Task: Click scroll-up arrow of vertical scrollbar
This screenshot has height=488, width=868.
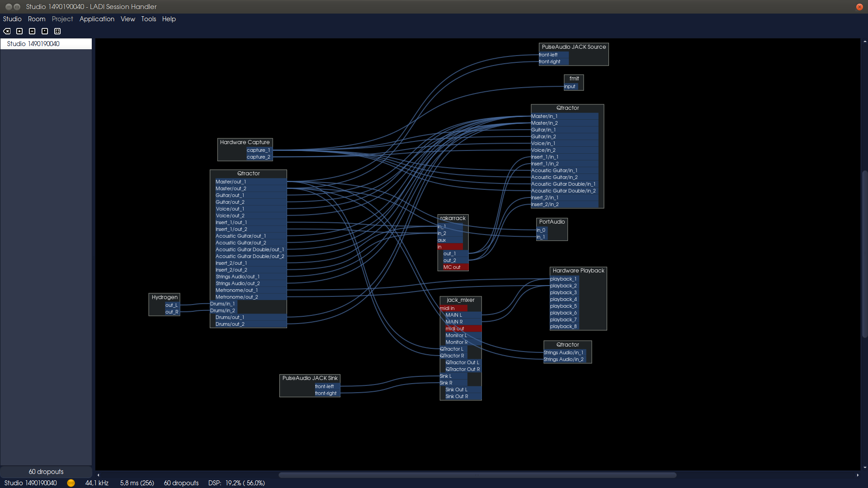Action: (865, 42)
